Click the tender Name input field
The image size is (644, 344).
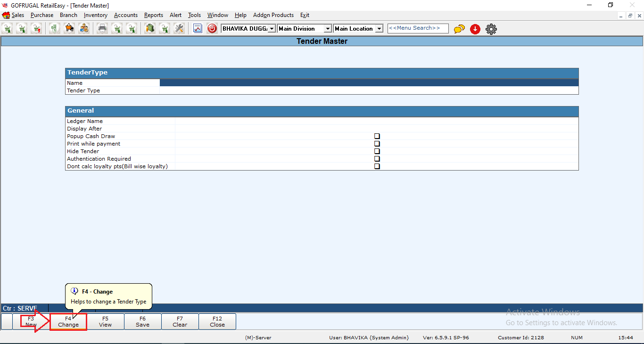coord(369,83)
